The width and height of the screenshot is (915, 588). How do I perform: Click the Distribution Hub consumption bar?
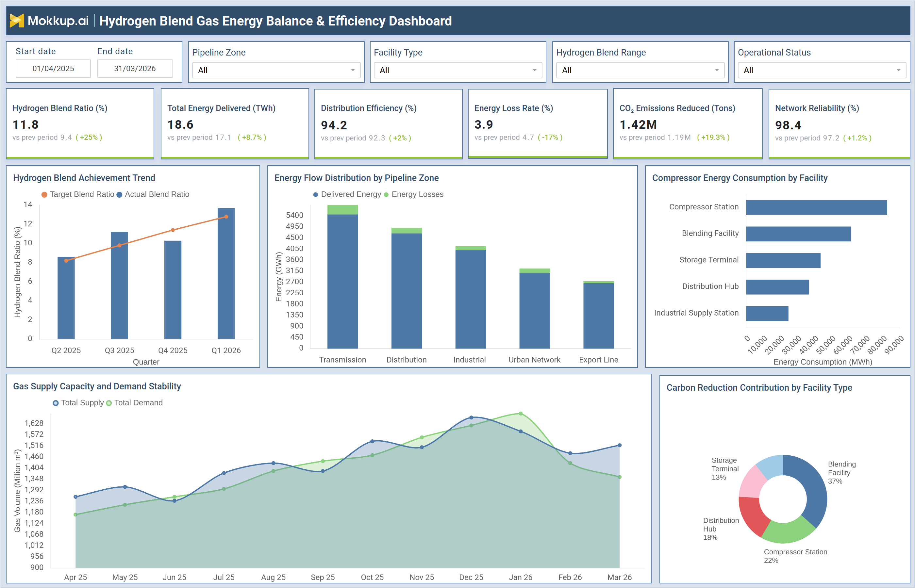[x=777, y=287]
